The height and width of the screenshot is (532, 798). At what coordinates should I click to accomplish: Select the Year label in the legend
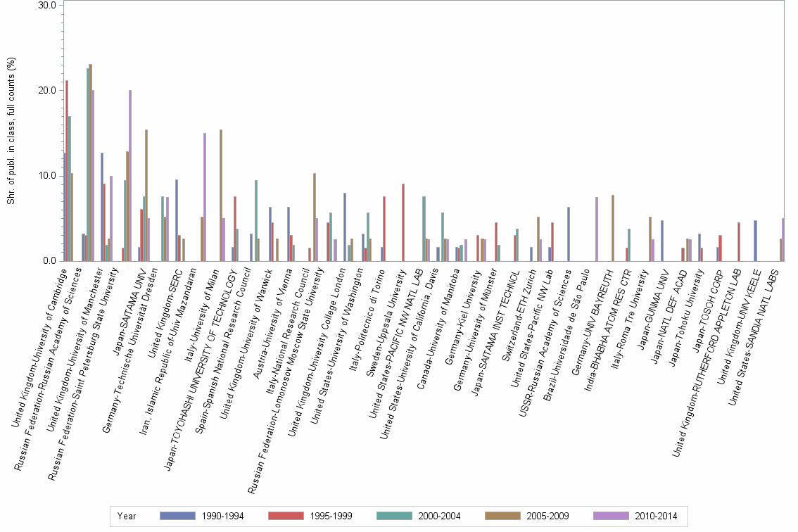coord(129,516)
